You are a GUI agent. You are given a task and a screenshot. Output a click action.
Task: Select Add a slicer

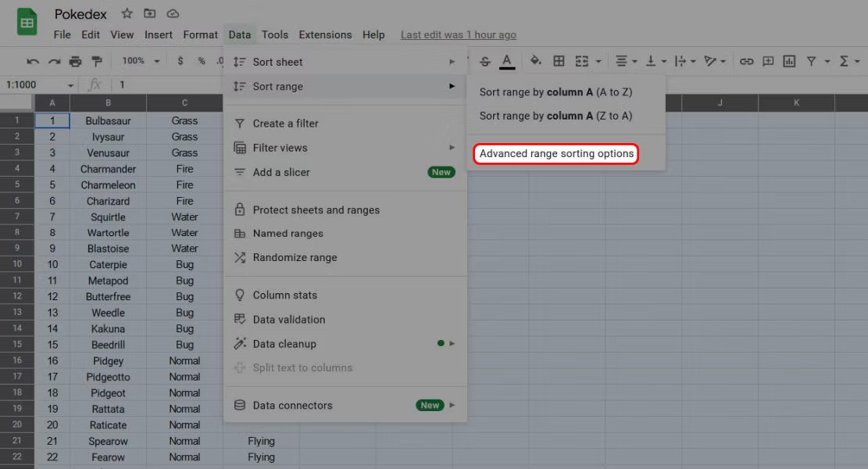[345, 172]
